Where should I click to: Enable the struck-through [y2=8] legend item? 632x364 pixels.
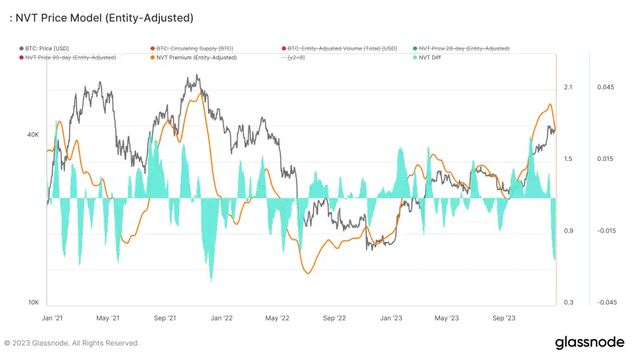pos(293,58)
